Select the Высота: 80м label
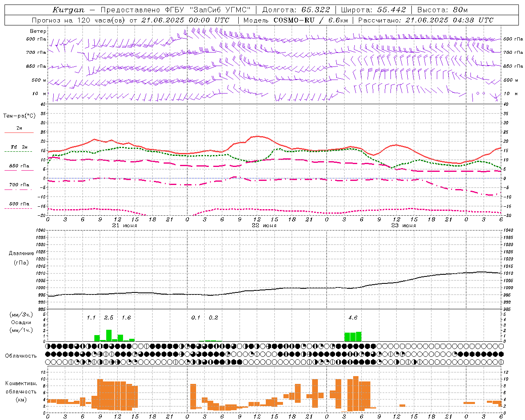Screen dimensions: 525x420 443,10
